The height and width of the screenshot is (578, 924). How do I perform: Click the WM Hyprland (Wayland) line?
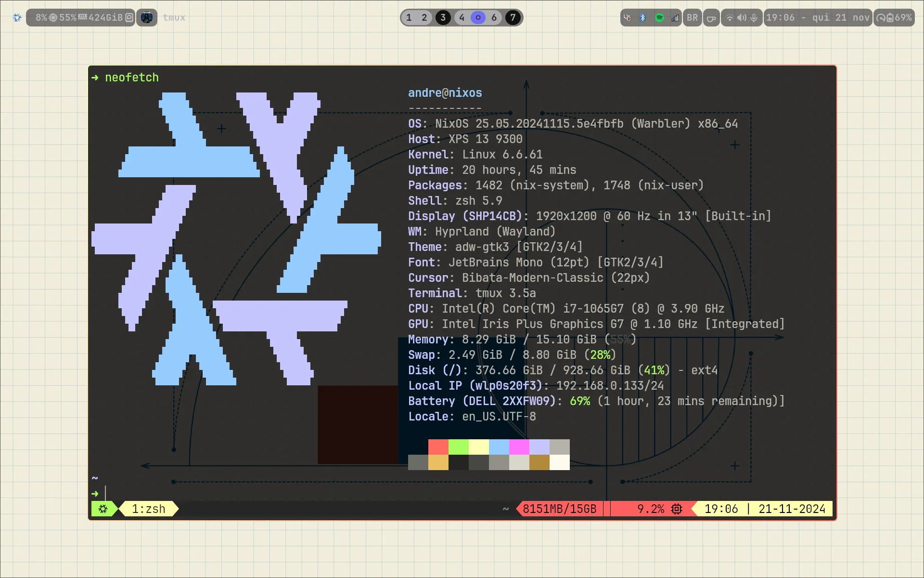(x=482, y=232)
